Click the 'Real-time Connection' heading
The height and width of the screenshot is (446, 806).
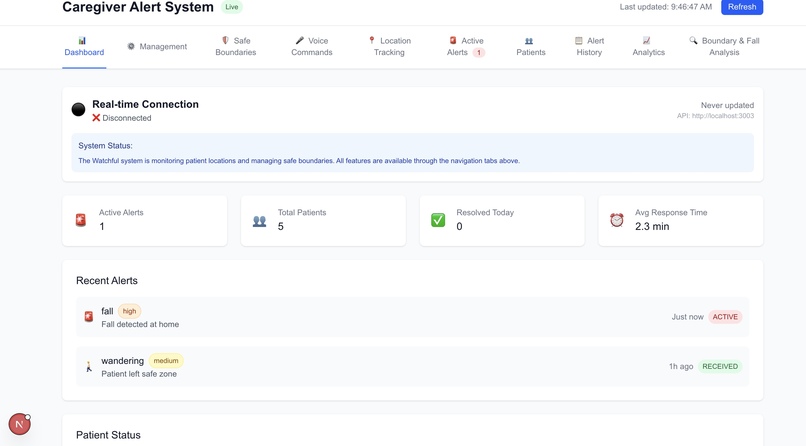coord(145,104)
